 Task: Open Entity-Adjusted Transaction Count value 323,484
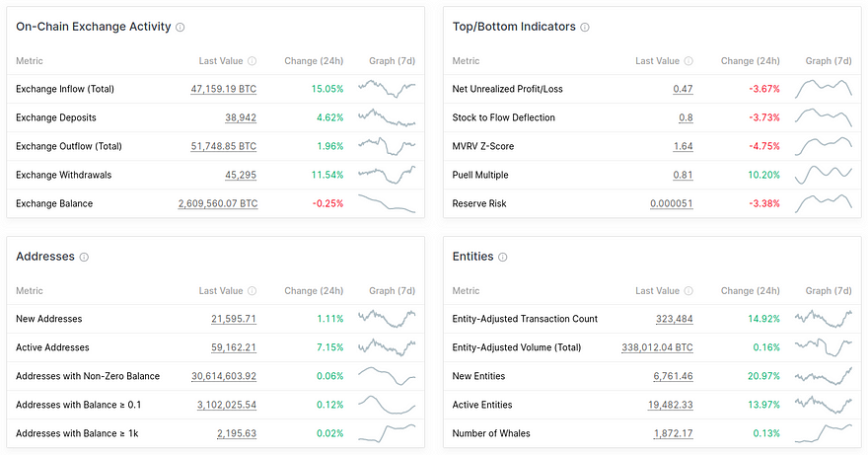[675, 319]
